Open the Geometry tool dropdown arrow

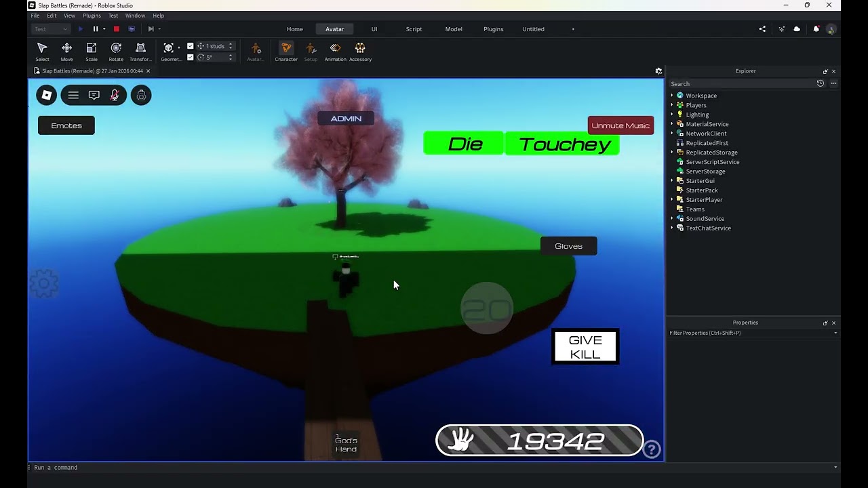(x=179, y=48)
